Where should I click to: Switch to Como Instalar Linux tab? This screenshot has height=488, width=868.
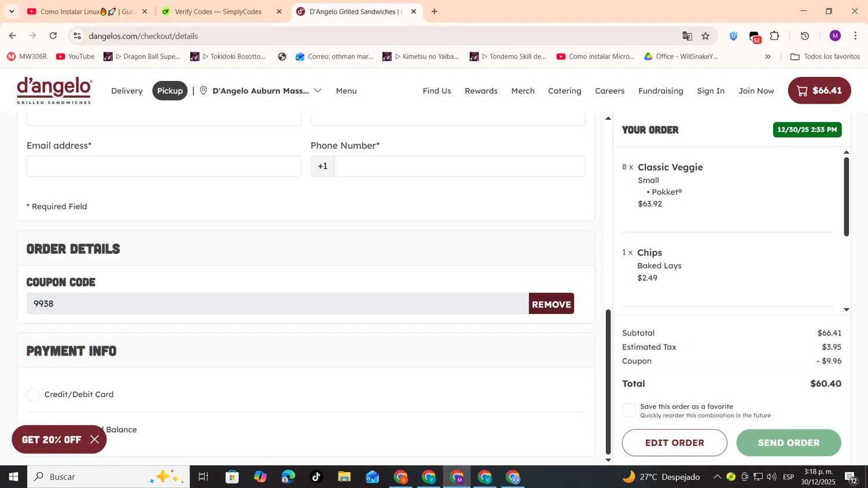[87, 12]
